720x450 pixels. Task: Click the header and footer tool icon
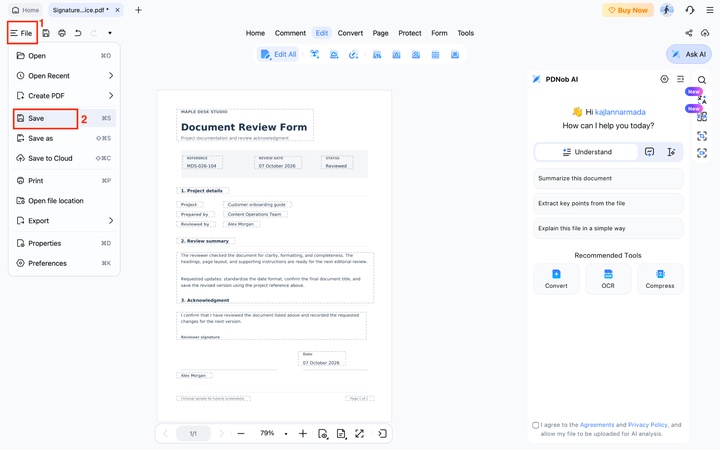(x=435, y=55)
